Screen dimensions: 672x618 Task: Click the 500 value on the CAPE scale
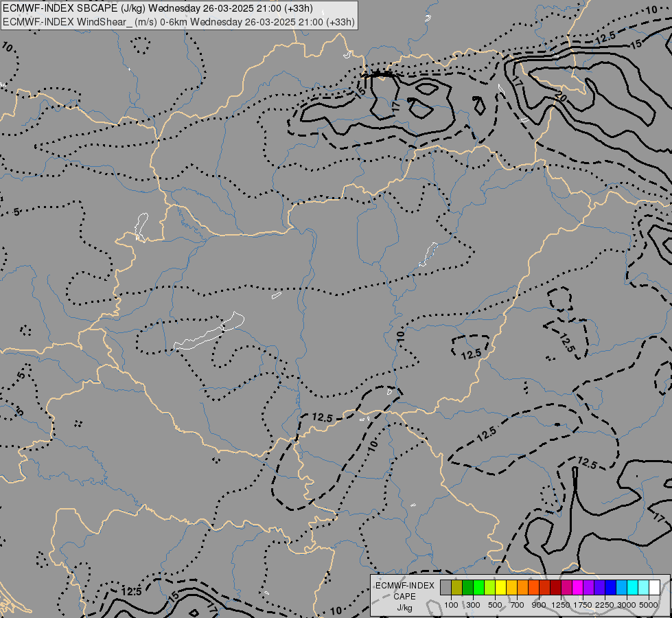(496, 605)
